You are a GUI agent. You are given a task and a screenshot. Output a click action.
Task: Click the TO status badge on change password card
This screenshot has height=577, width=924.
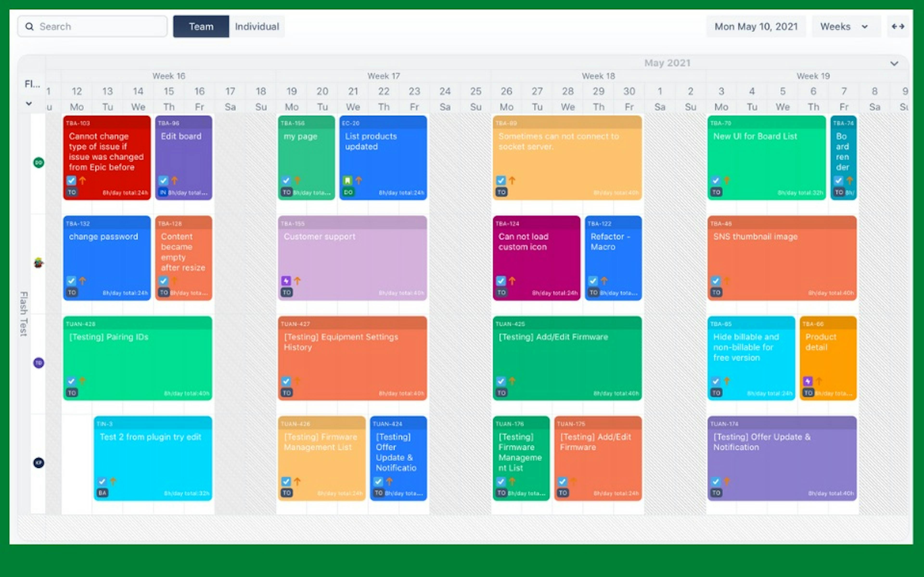(x=72, y=292)
